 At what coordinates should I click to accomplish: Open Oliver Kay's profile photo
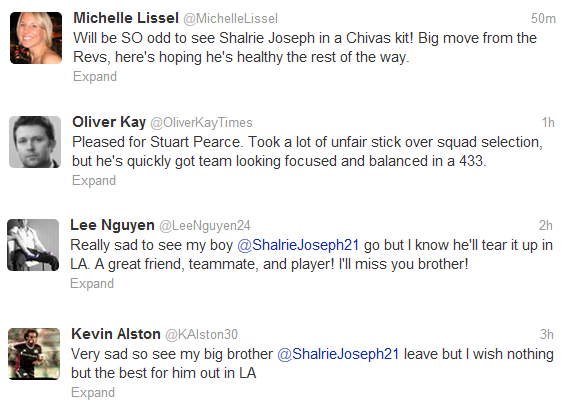click(35, 142)
